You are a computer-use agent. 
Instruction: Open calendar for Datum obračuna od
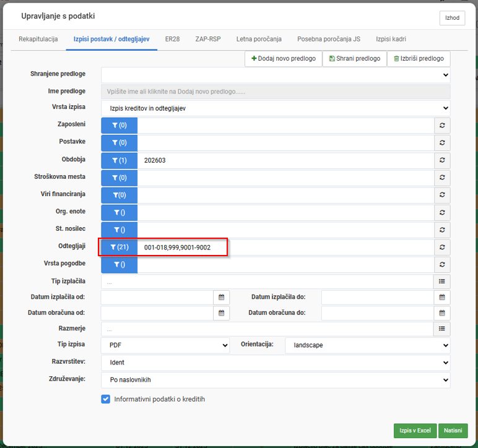[x=221, y=312]
